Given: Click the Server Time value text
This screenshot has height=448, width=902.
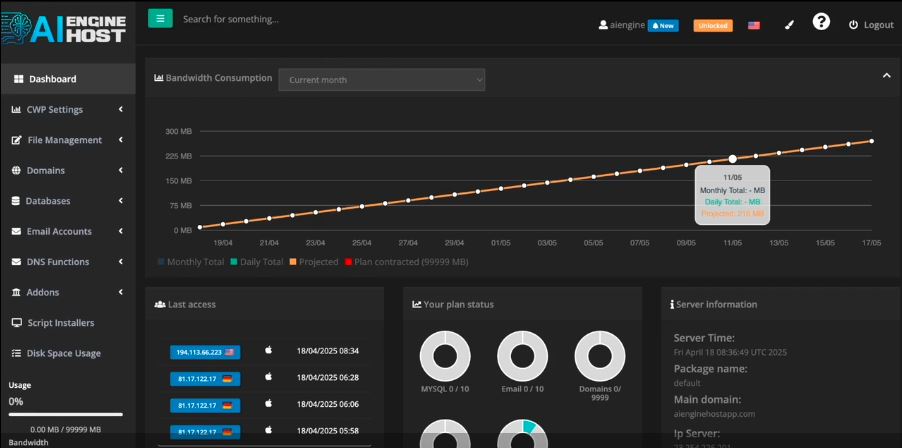Looking at the screenshot, I should point(730,352).
